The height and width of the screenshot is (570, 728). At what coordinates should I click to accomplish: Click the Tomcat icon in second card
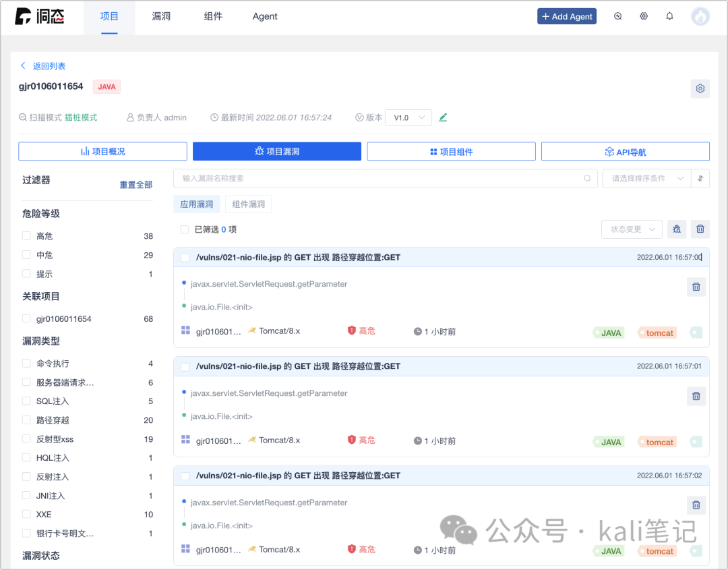[252, 439]
